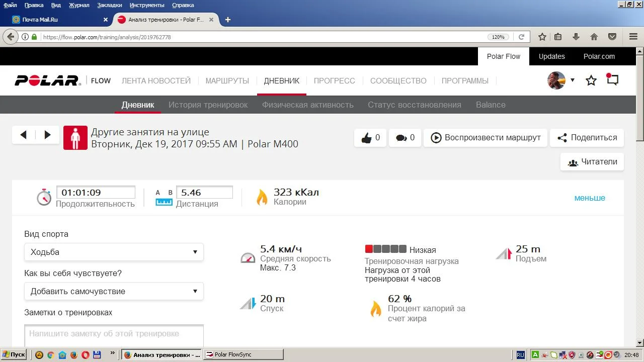Open the История тренировок subtab
This screenshot has width=644, height=362.
pos(208,105)
